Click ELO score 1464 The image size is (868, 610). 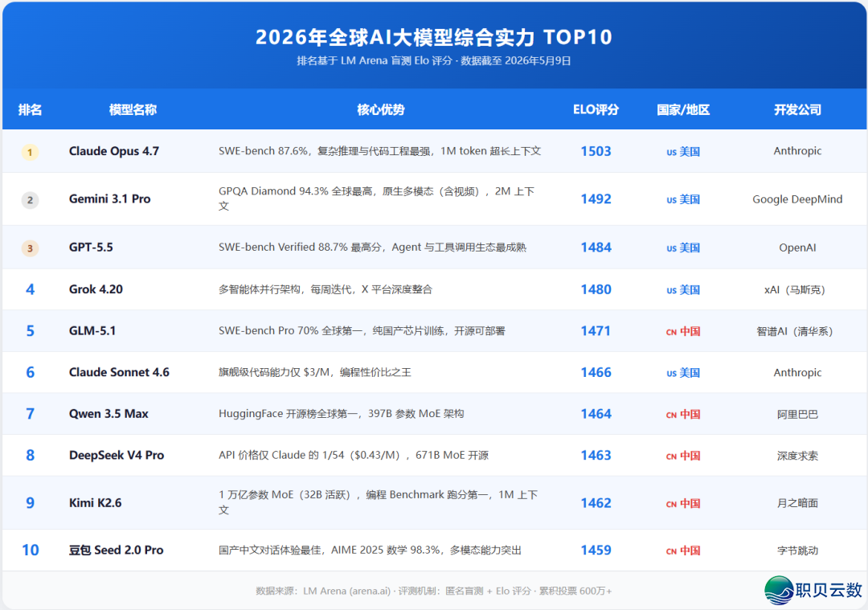point(596,414)
